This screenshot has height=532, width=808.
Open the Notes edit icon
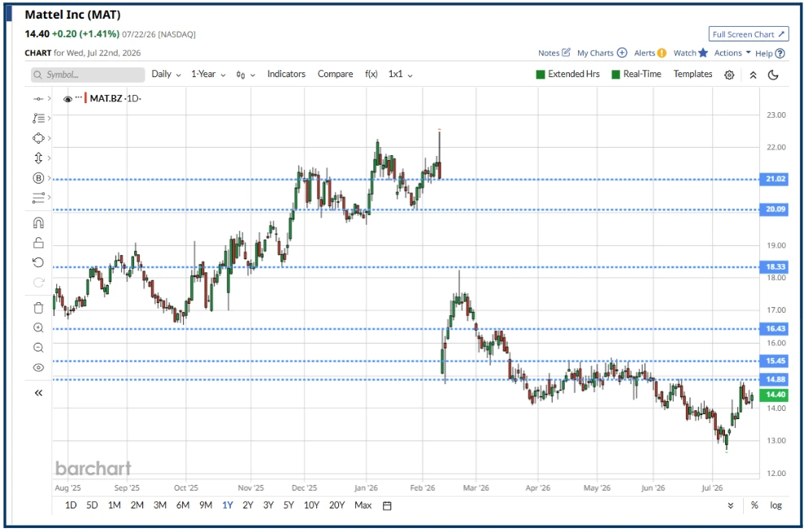pos(566,53)
